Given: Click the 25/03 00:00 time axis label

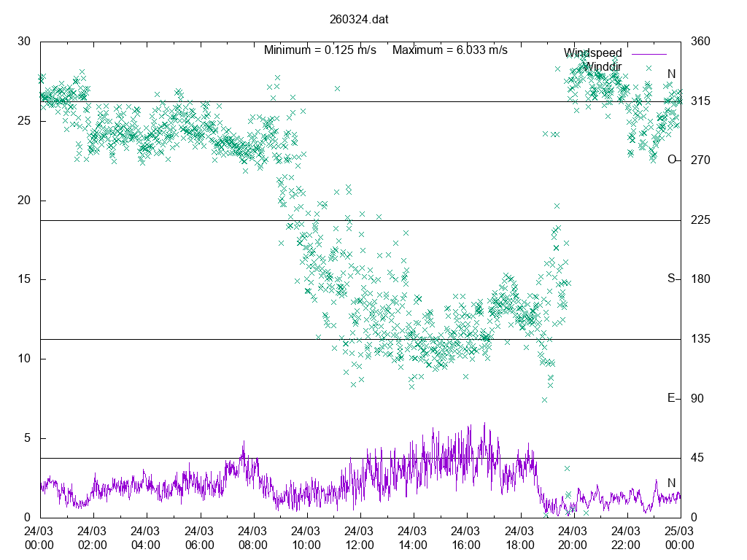Looking at the screenshot, I should [680, 538].
